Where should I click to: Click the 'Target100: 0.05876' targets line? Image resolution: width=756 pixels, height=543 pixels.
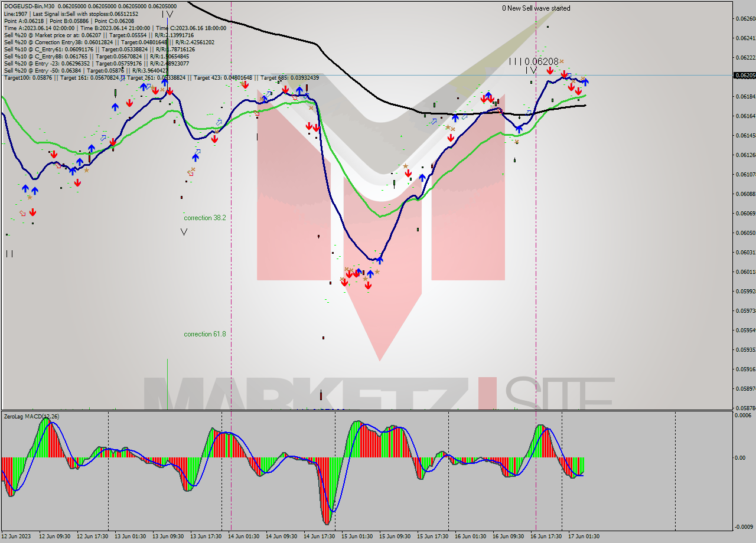tap(161, 77)
